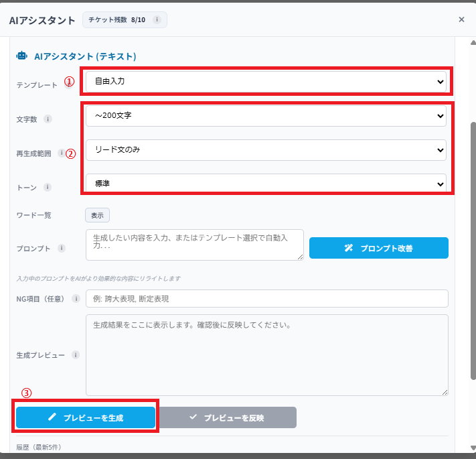Click info icon next to NG項目 label
The image size is (476, 459).
point(76,299)
